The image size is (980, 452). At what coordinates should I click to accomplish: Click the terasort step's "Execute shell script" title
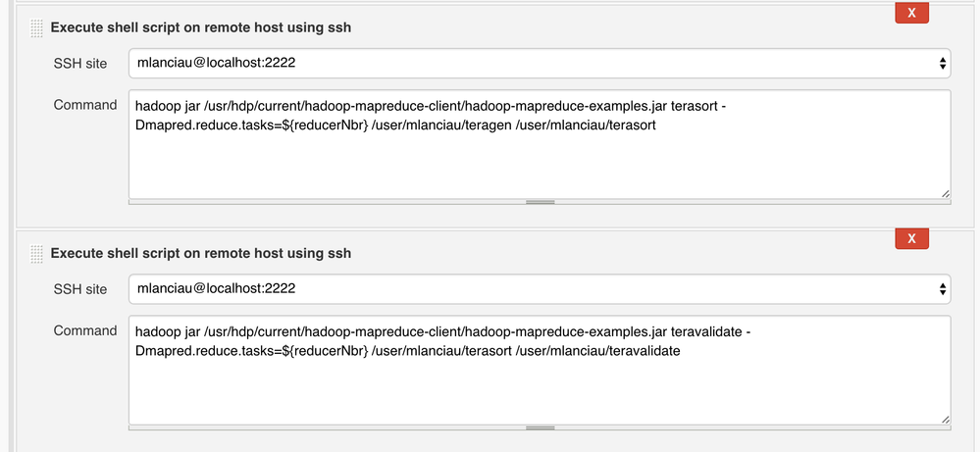200,27
